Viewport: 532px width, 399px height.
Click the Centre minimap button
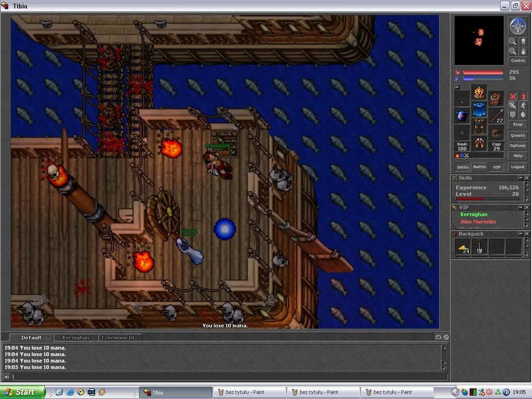(518, 61)
